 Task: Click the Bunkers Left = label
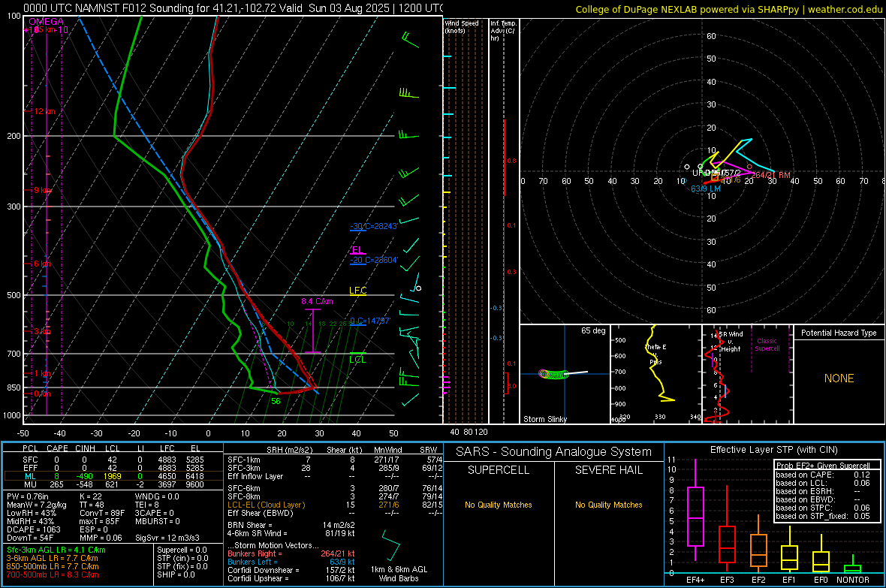[252, 562]
